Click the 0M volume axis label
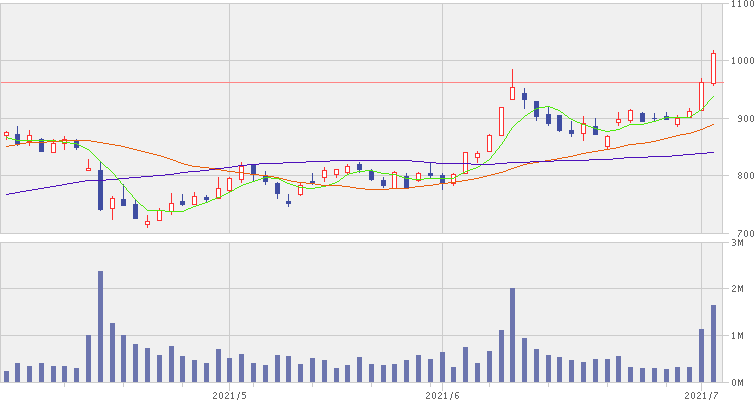The width and height of the screenshot is (755, 400). [x=742, y=383]
